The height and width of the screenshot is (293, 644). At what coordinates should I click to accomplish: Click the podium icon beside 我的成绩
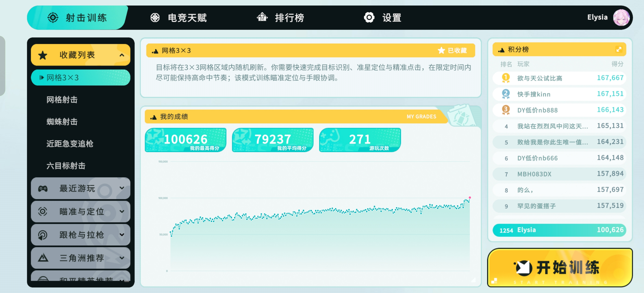(153, 117)
